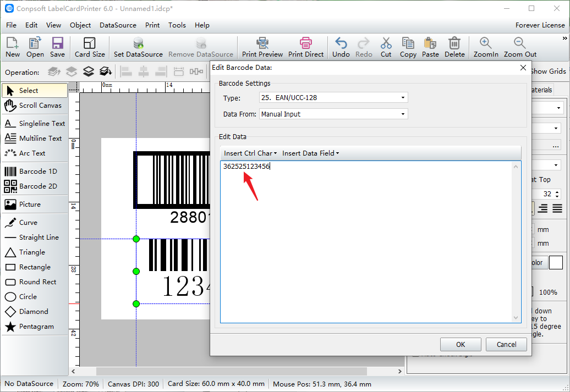Screen dimensions: 570x392
Task: Activate the Scroll Canvas tool
Action: [x=35, y=106]
